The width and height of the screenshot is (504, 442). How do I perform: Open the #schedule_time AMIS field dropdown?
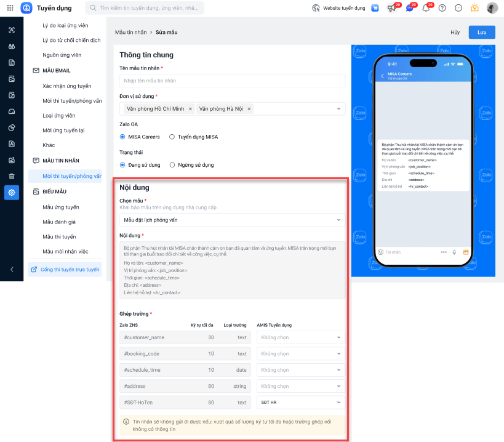click(301, 370)
